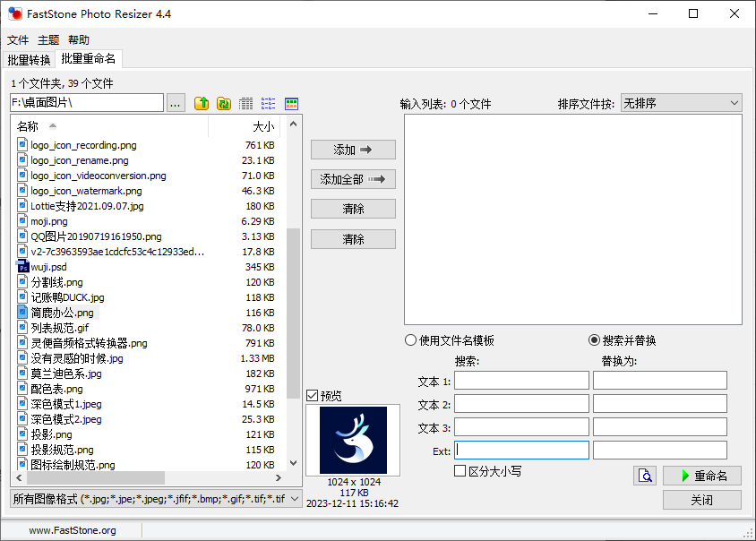Click the 关闭 close button
756x541 pixels.
pyautogui.click(x=702, y=500)
